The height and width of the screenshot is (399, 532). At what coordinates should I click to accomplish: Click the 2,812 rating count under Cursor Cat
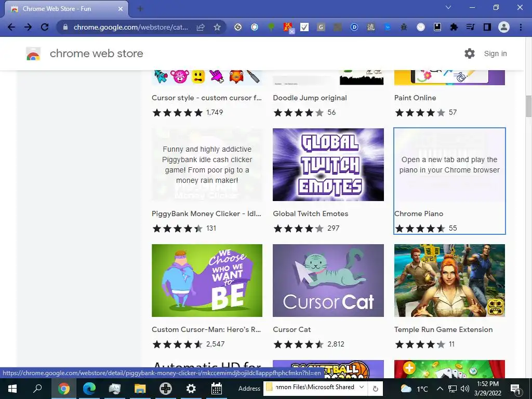point(336,344)
